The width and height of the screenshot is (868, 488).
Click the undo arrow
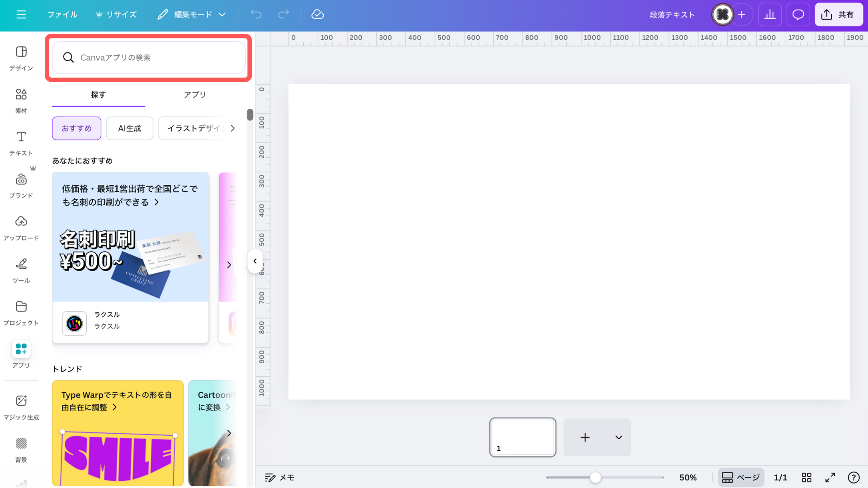(x=256, y=14)
